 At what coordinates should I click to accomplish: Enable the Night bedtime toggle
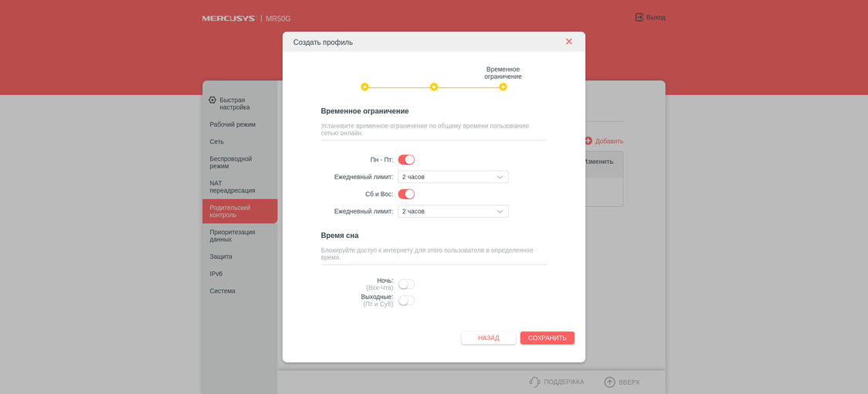click(x=406, y=284)
